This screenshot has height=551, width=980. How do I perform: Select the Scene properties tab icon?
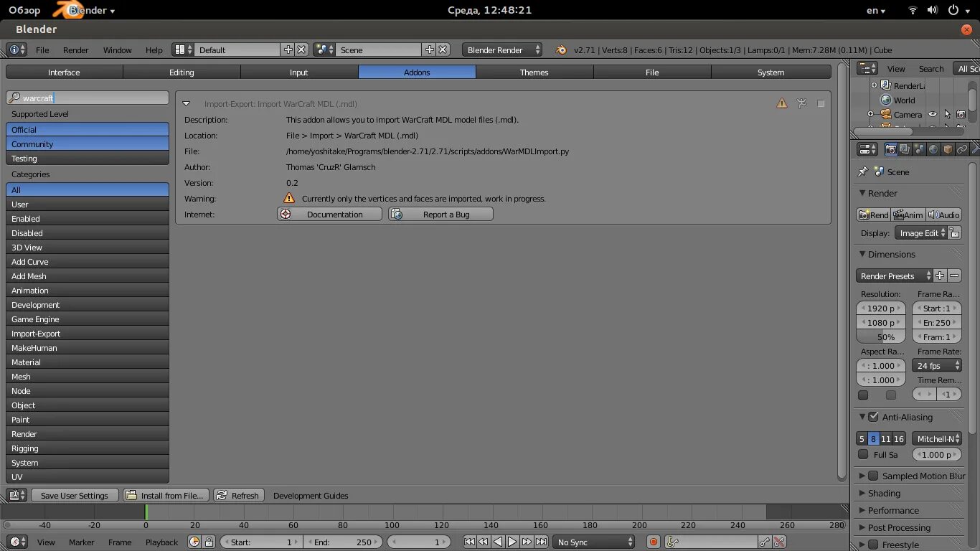point(919,149)
